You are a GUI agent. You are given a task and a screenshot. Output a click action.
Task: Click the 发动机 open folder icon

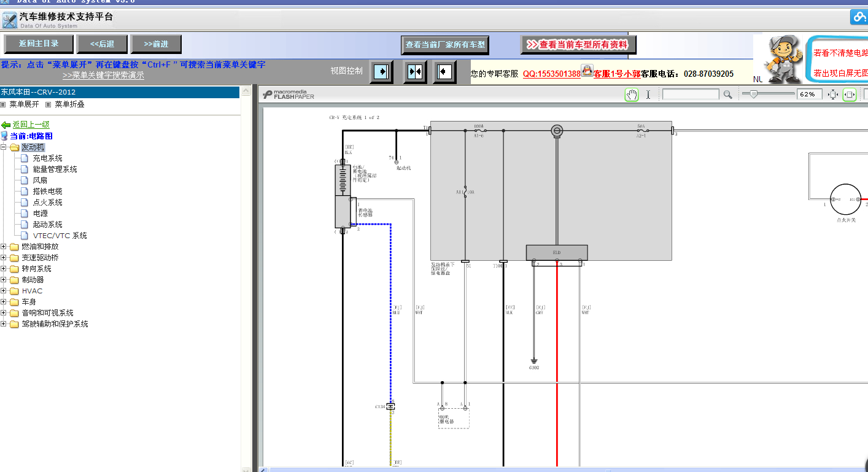pyautogui.click(x=15, y=147)
